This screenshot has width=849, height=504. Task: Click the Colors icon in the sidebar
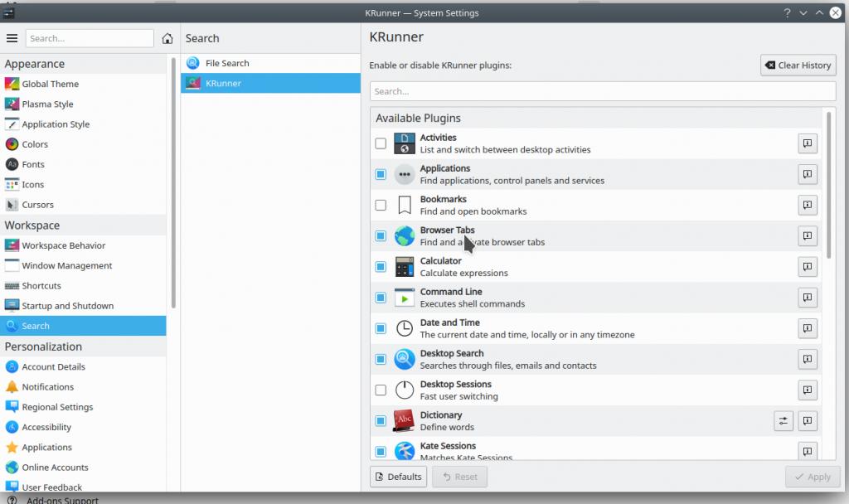coord(12,144)
